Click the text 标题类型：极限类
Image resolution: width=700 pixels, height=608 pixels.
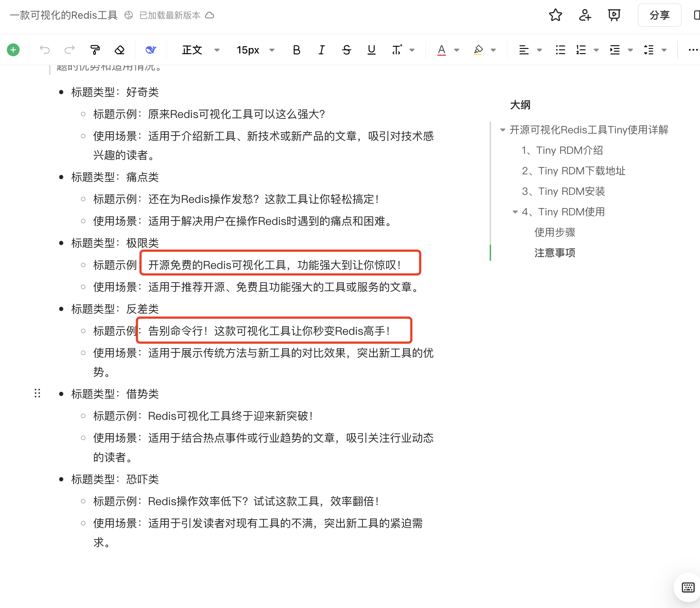pos(115,243)
